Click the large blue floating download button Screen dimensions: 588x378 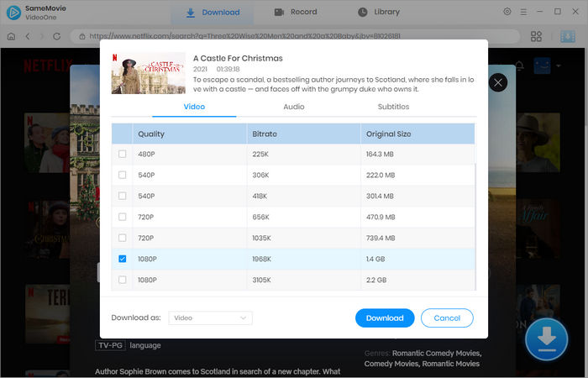[546, 339]
